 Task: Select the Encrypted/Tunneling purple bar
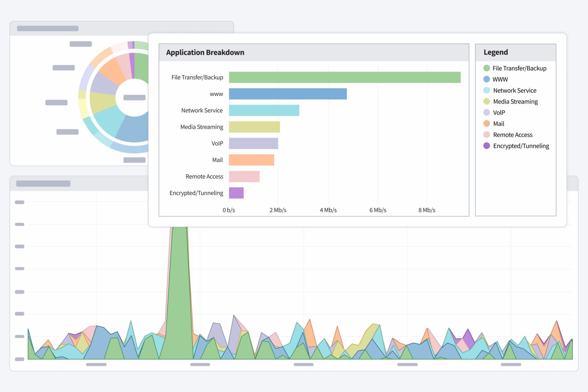tap(236, 193)
